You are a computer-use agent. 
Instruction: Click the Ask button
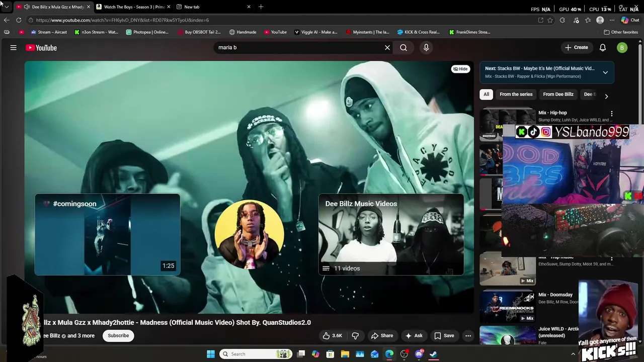point(414,336)
